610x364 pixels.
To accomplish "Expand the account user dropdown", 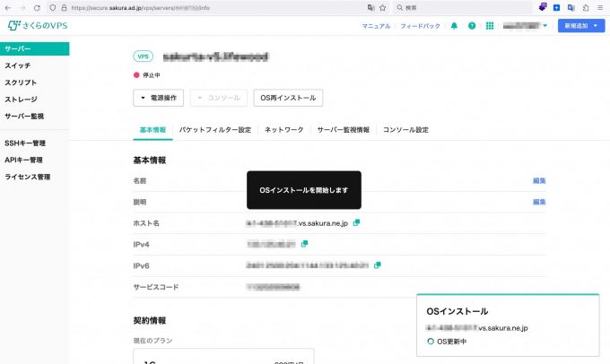I will 525,26.
